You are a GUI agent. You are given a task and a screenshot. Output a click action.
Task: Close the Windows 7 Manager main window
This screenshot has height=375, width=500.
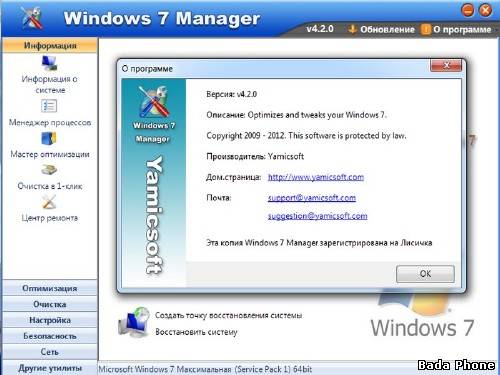(x=485, y=10)
